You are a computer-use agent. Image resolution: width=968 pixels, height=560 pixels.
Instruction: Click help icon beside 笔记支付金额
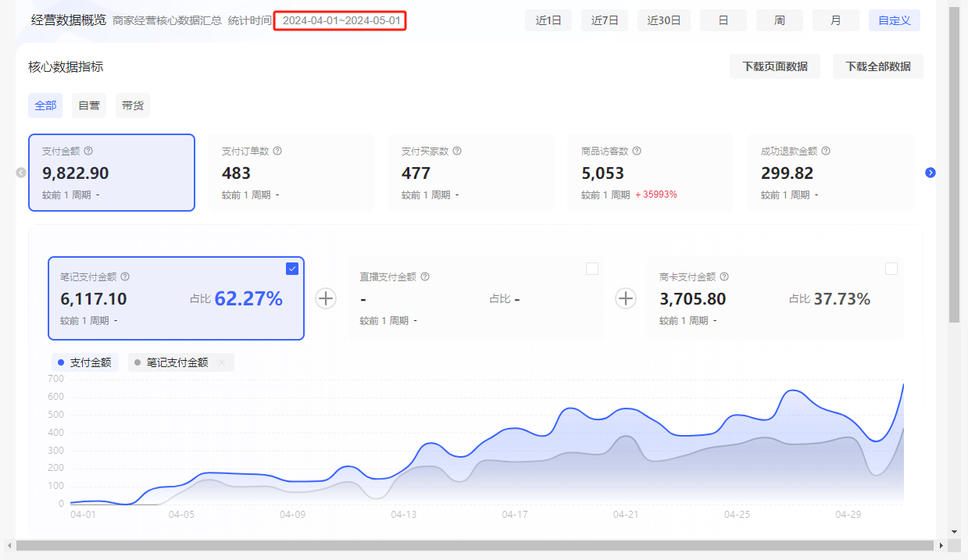(x=125, y=276)
